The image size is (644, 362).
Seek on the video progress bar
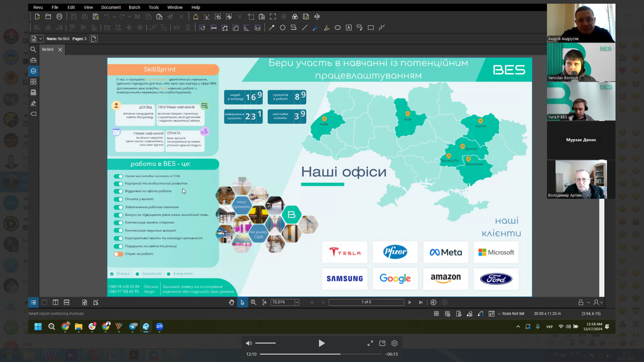(321, 354)
